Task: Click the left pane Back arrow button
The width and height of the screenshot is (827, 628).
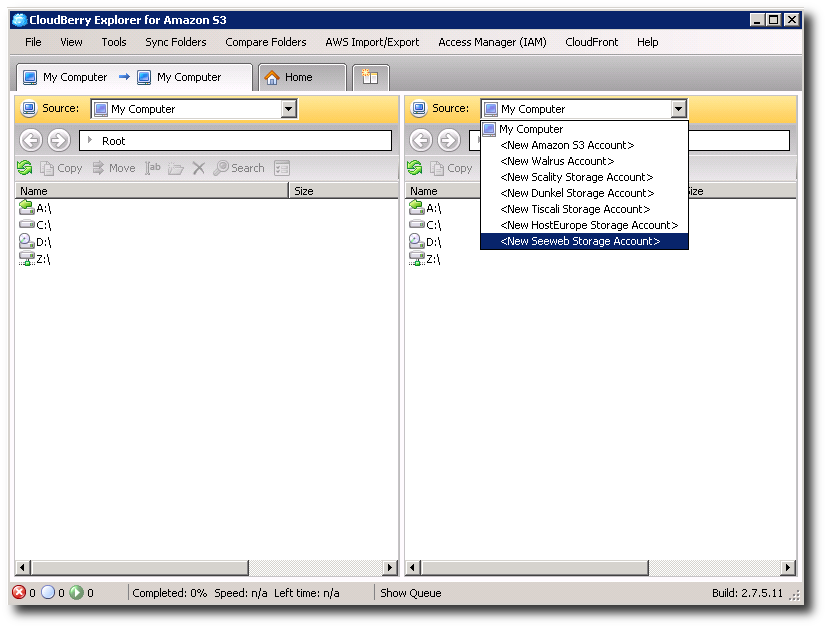Action: pos(31,141)
